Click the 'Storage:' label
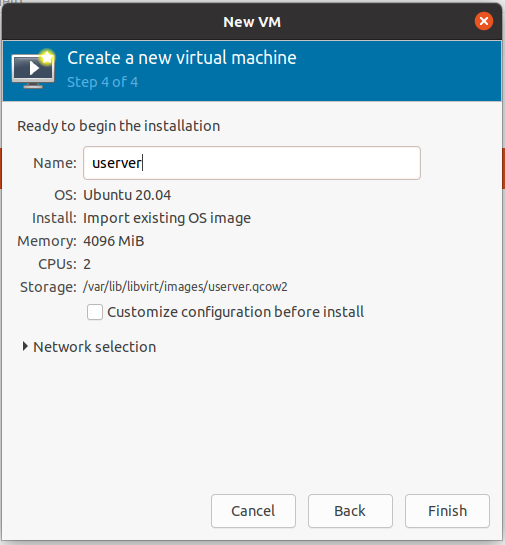Image resolution: width=505 pixels, height=545 pixels. 48,287
